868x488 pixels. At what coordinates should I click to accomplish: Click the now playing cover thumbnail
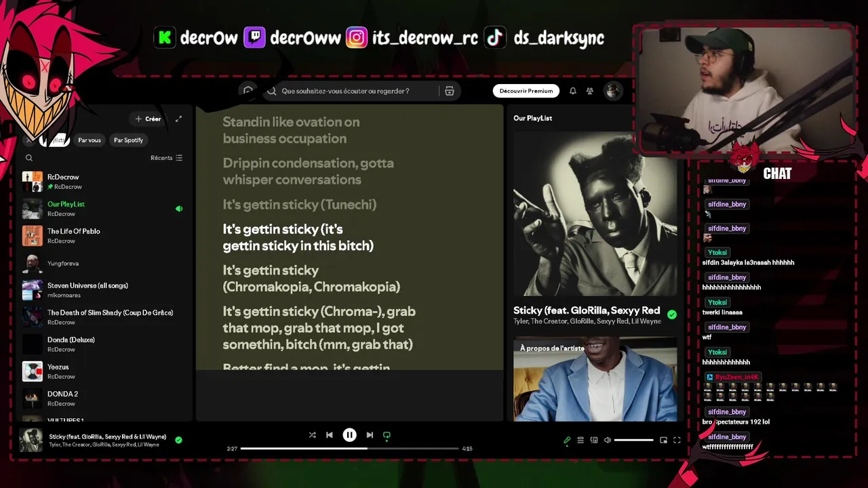click(x=31, y=440)
